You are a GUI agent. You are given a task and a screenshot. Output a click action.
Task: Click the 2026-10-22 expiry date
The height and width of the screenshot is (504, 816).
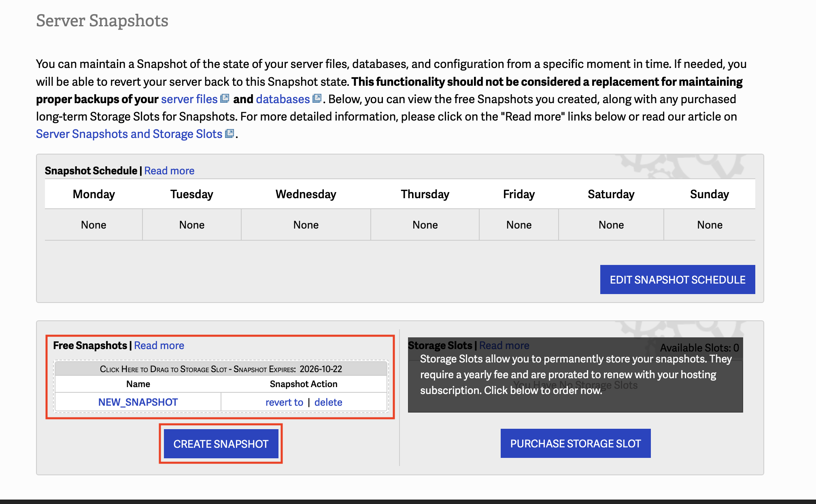(321, 369)
